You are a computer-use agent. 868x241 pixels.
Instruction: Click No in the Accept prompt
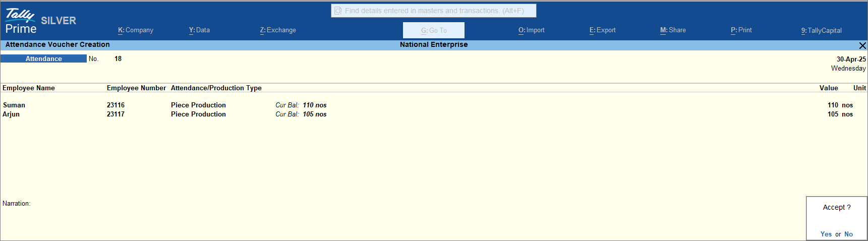click(x=848, y=234)
